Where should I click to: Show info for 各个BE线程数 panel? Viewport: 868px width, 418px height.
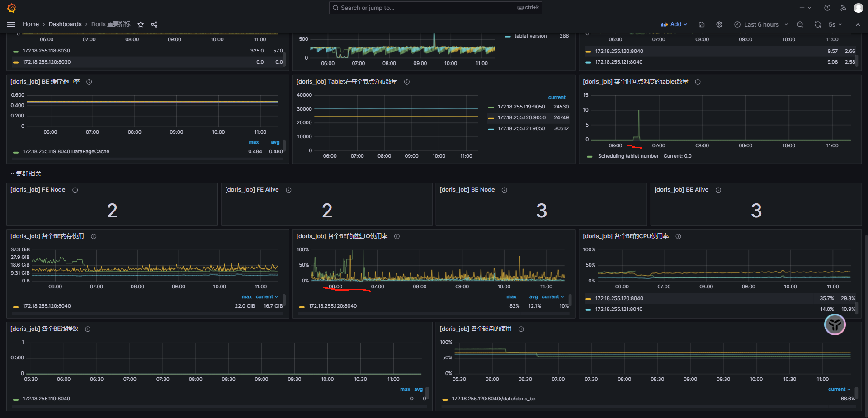88,329
